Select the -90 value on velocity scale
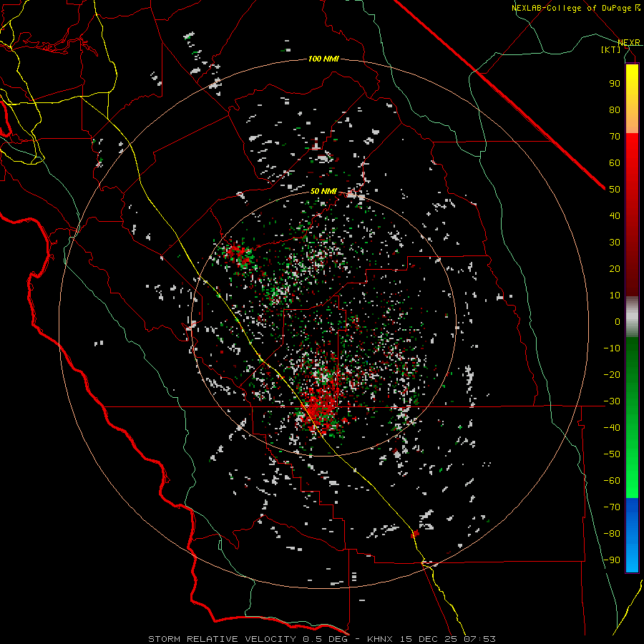This screenshot has height=644, width=644. pyautogui.click(x=612, y=560)
